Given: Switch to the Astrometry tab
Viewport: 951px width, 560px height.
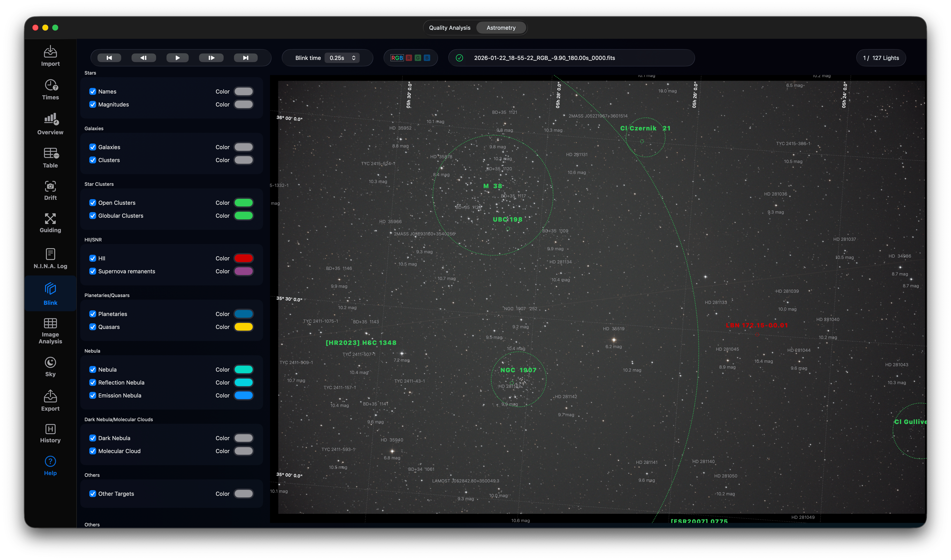Looking at the screenshot, I should click(501, 28).
